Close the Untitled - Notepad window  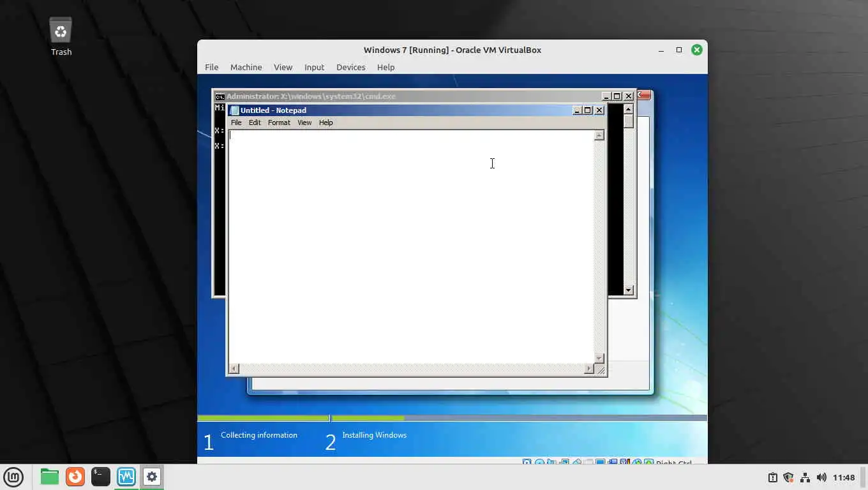pyautogui.click(x=599, y=110)
